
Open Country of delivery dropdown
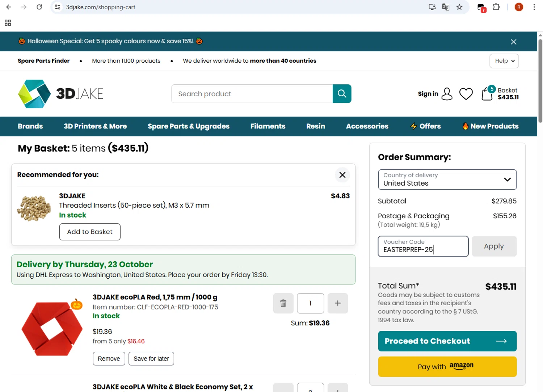447,180
